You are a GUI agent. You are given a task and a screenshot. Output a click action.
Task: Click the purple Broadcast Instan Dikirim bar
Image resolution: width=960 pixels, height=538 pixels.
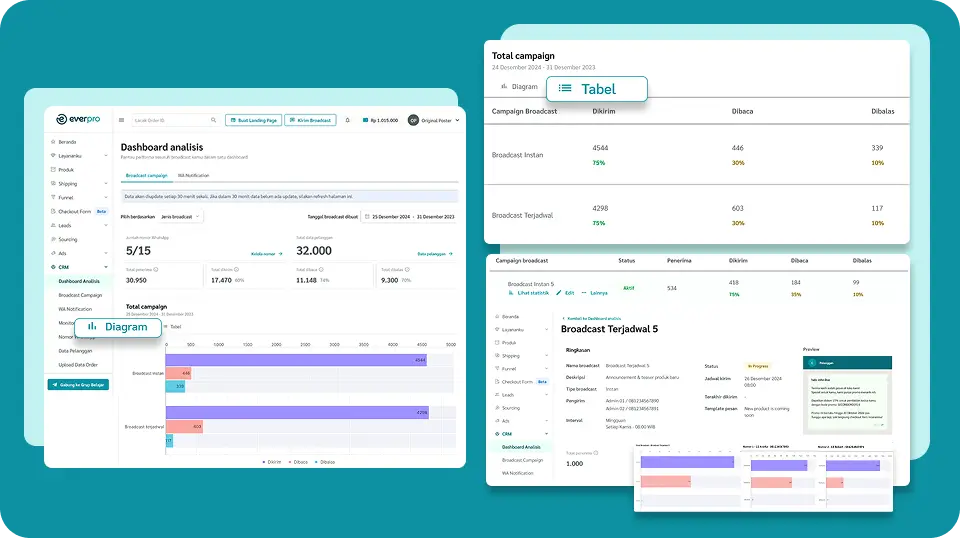[x=296, y=360]
